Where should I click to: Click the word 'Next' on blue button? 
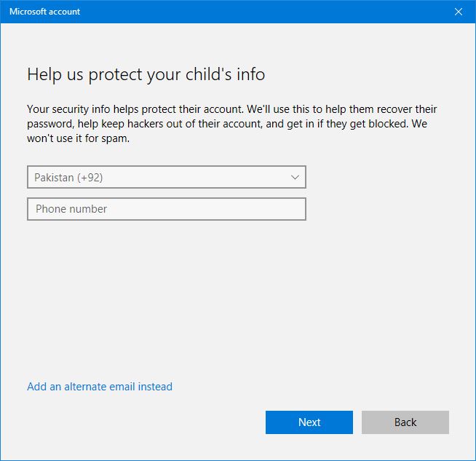tap(309, 422)
